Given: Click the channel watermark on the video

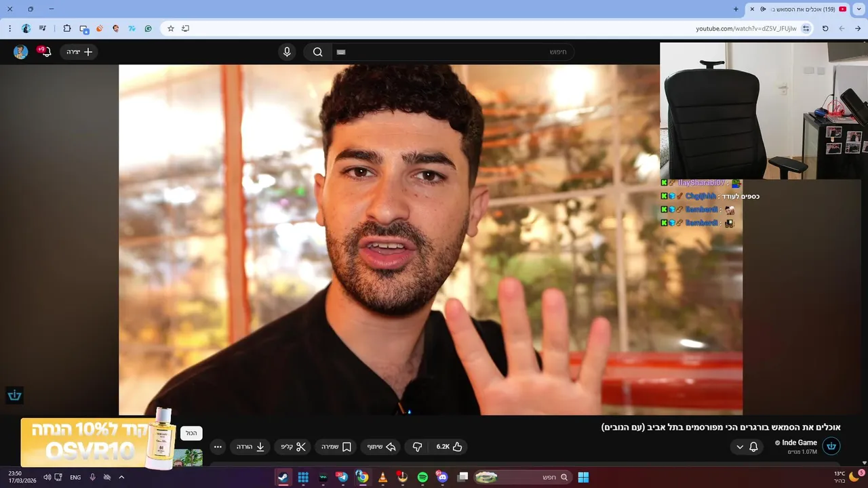Looking at the screenshot, I should pos(15,395).
